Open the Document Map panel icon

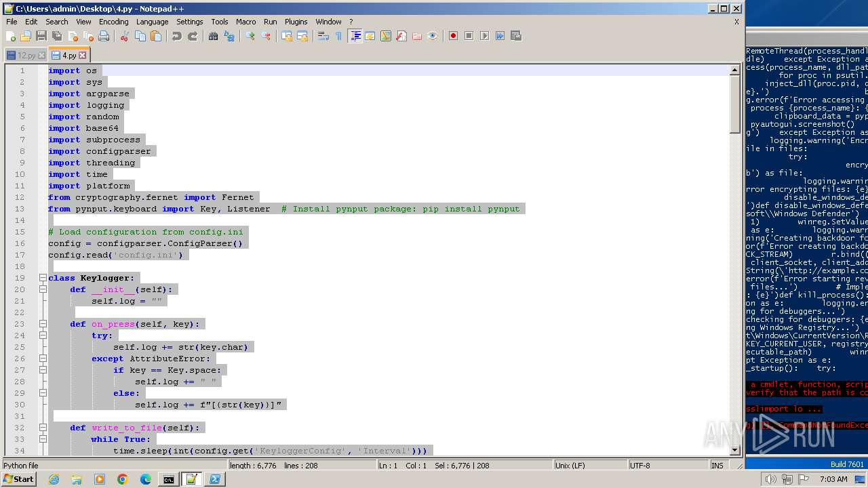(386, 36)
